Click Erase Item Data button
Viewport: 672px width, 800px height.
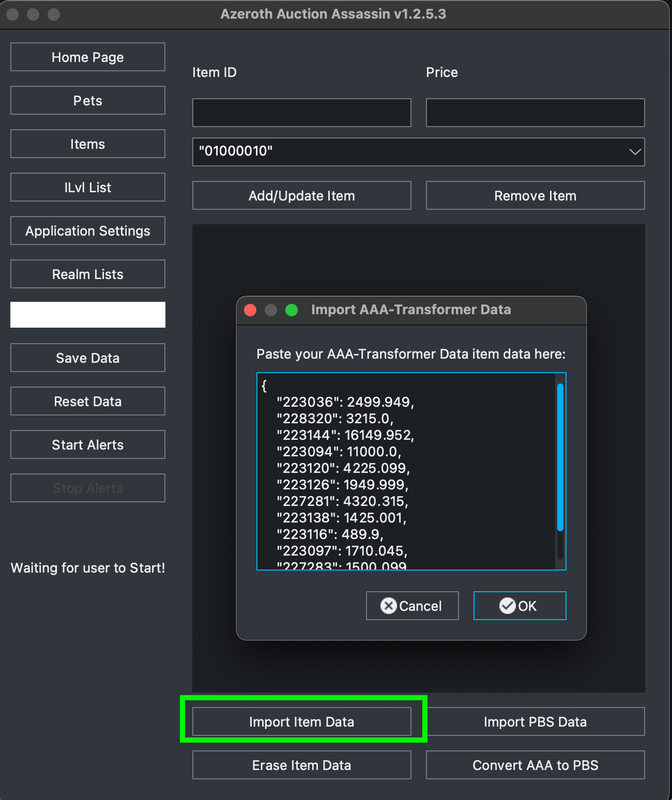(x=302, y=765)
